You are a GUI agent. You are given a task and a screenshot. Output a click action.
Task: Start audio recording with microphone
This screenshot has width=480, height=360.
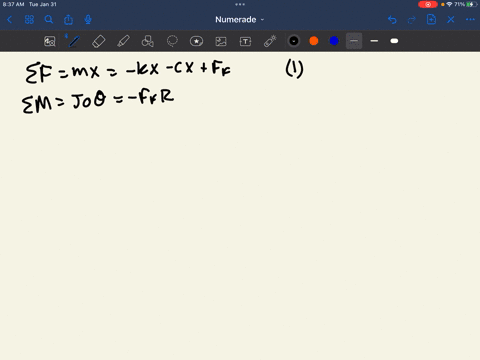coord(88,20)
